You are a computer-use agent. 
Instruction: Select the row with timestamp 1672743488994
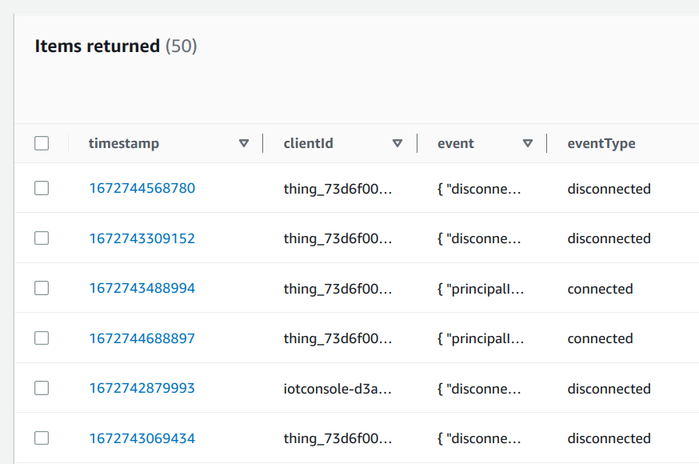[x=42, y=288]
